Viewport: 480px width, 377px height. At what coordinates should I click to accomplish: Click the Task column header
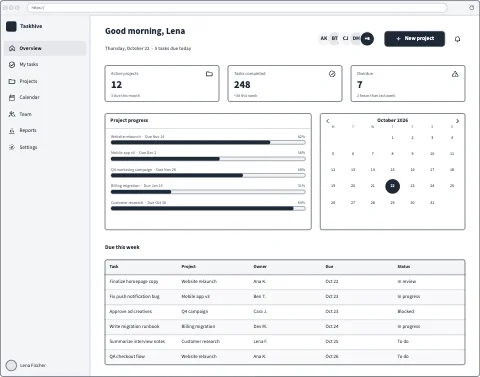click(x=114, y=267)
